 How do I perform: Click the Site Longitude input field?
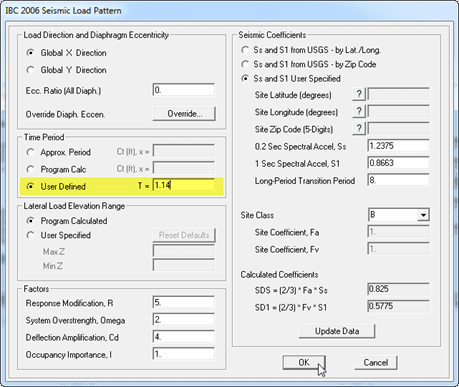point(398,111)
